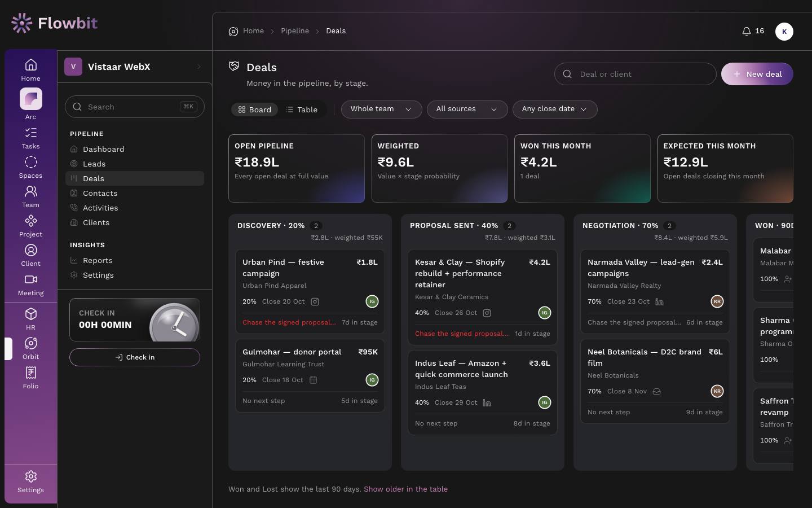This screenshot has height=508, width=812.
Task: Click the Check in button
Action: point(135,357)
